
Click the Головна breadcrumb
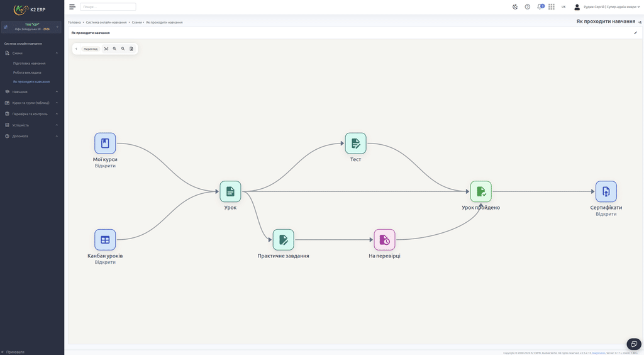[x=74, y=22]
